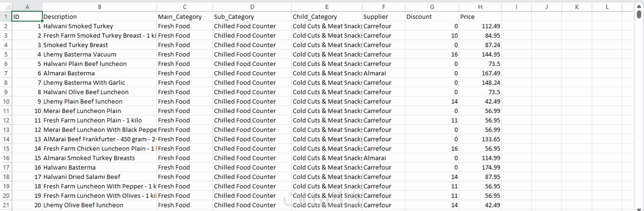Select the Price header cell

(480, 17)
